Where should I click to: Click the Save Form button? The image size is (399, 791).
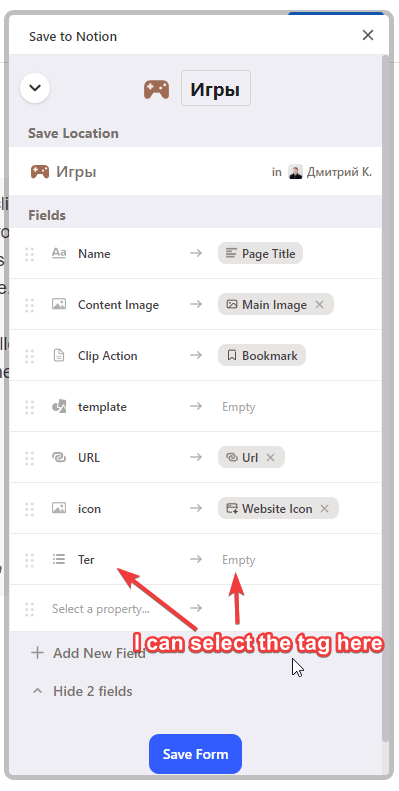pos(195,754)
